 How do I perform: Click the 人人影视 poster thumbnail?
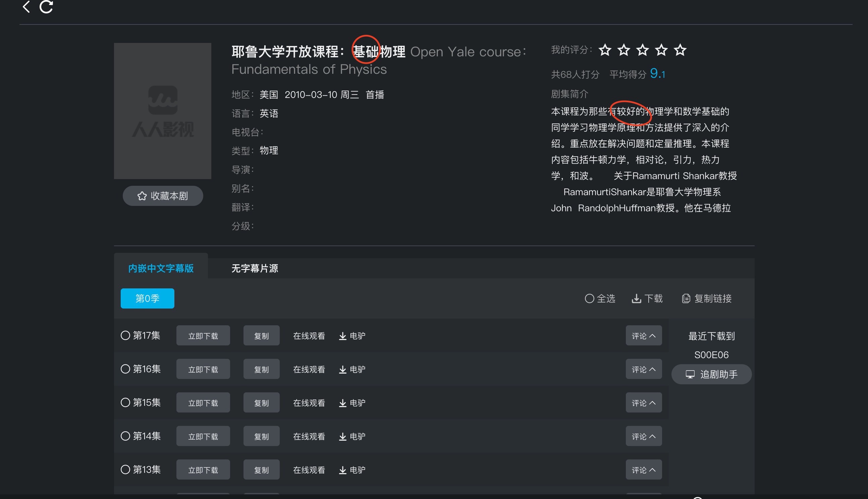click(x=162, y=111)
